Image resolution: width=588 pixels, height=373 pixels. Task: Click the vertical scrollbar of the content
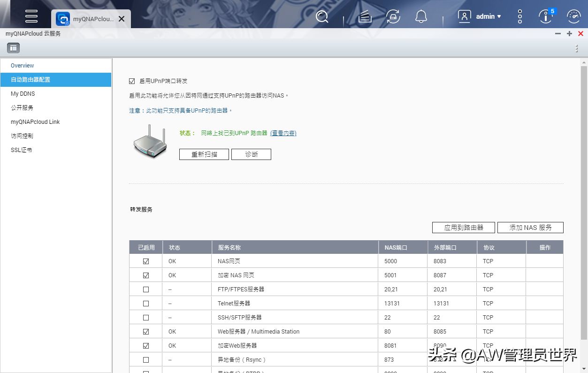click(x=584, y=202)
